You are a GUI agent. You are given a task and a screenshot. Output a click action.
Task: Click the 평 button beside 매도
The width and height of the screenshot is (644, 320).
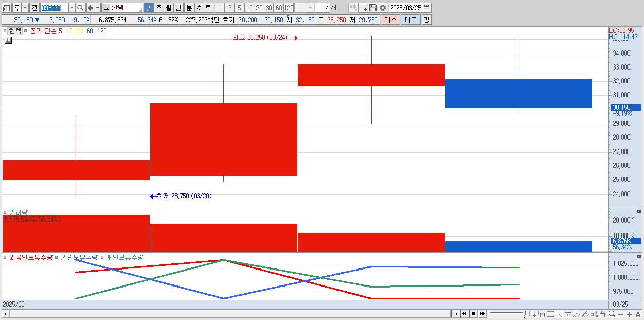[426, 20]
